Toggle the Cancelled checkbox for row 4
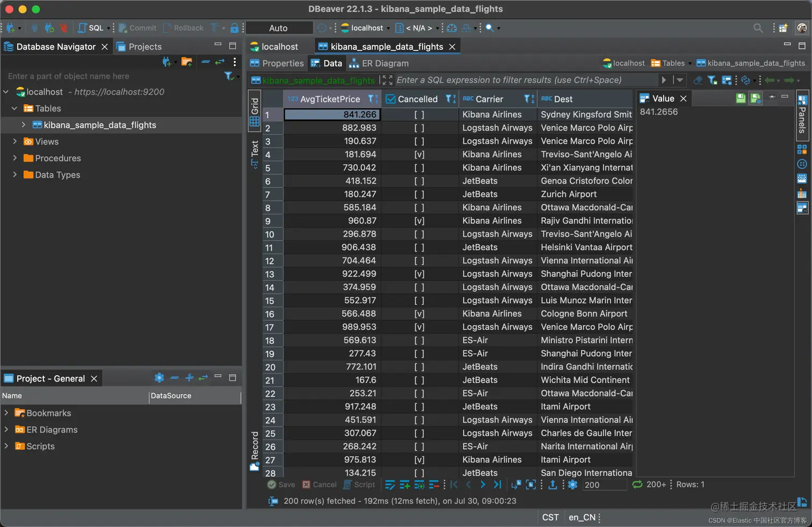The height and width of the screenshot is (527, 812). [x=419, y=155]
